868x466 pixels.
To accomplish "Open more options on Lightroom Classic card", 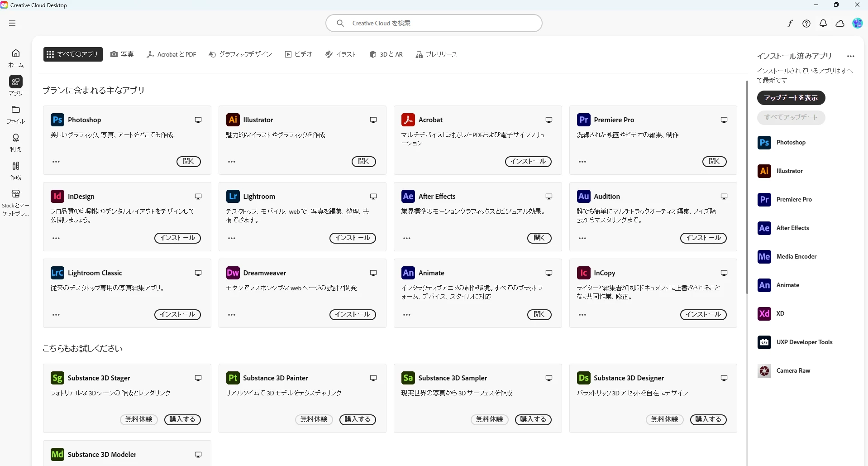I will [x=56, y=315].
